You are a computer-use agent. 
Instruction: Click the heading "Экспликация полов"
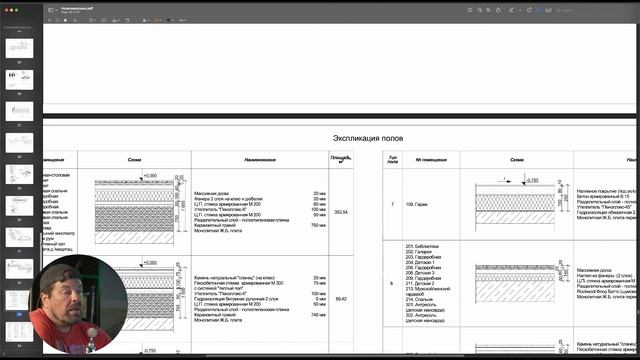(368, 138)
